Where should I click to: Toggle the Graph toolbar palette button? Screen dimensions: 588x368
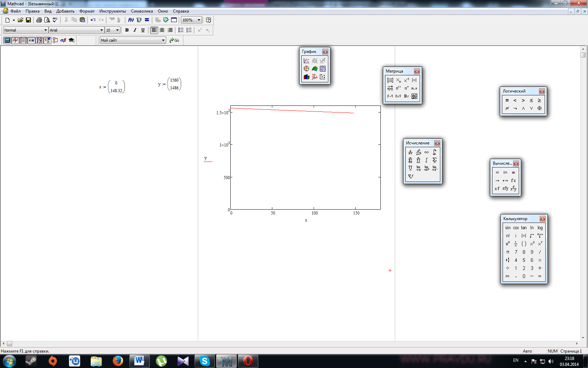[x=15, y=40]
